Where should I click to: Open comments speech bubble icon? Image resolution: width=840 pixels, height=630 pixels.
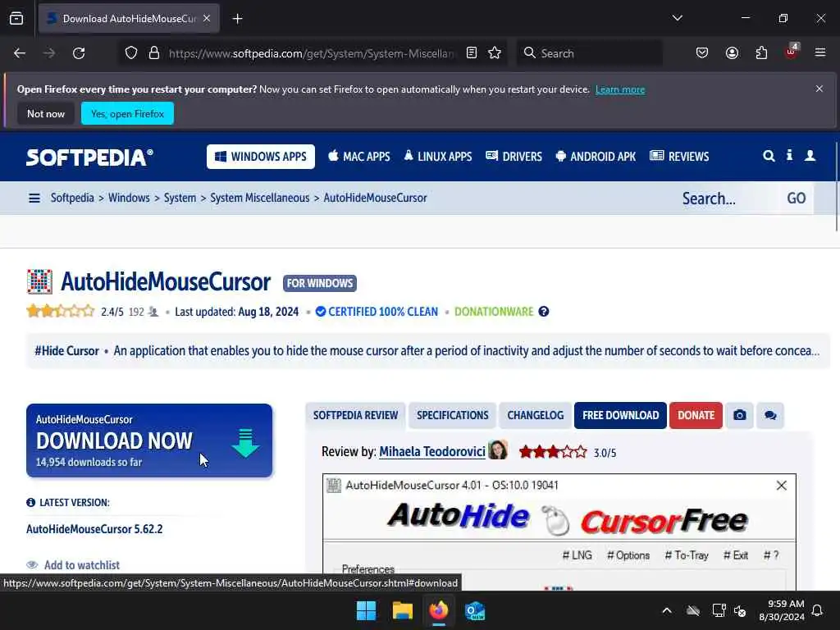(x=770, y=415)
